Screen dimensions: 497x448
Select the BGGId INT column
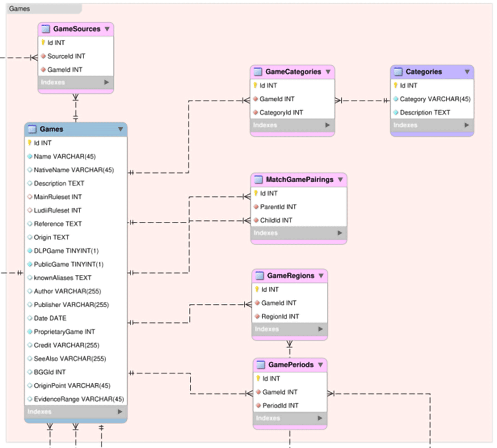pyautogui.click(x=76, y=372)
